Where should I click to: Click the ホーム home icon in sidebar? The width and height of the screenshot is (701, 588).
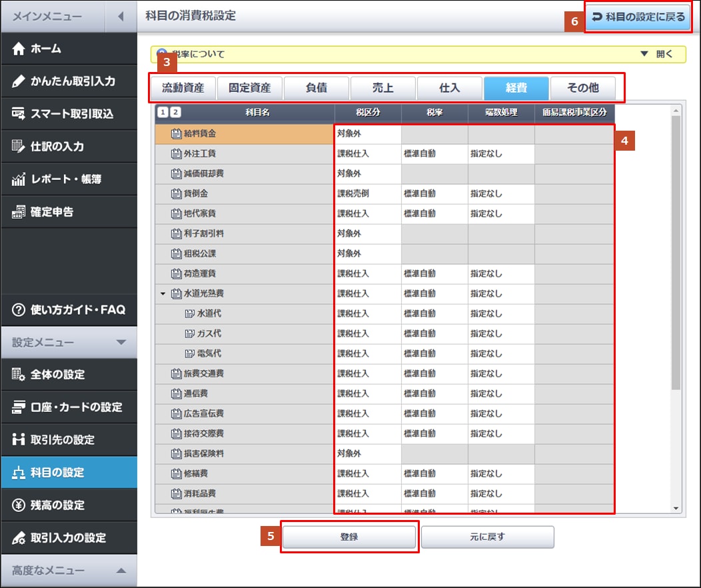(19, 49)
